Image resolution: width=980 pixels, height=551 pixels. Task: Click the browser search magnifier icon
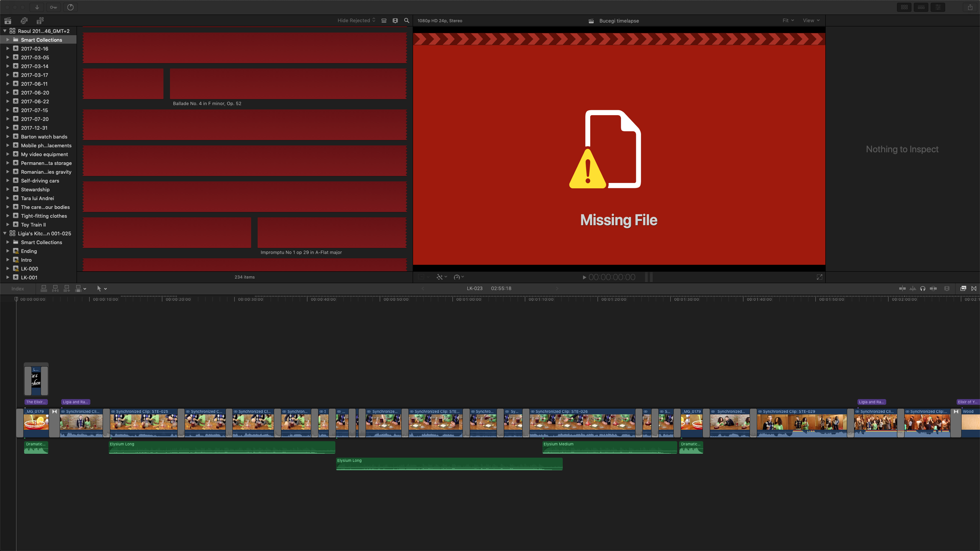[x=407, y=21]
